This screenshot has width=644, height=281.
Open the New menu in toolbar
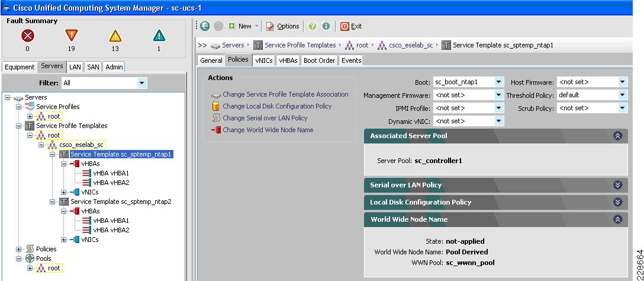[x=243, y=26]
